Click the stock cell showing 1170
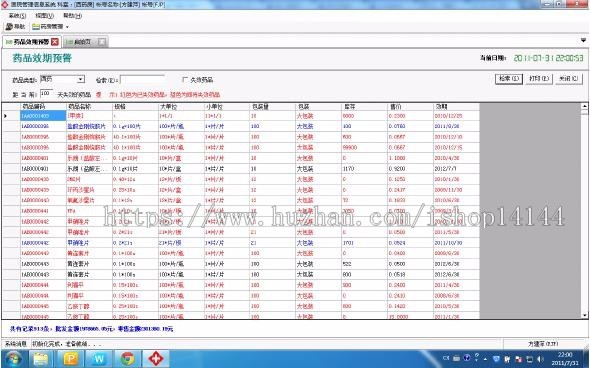The image size is (590, 368). coord(365,169)
